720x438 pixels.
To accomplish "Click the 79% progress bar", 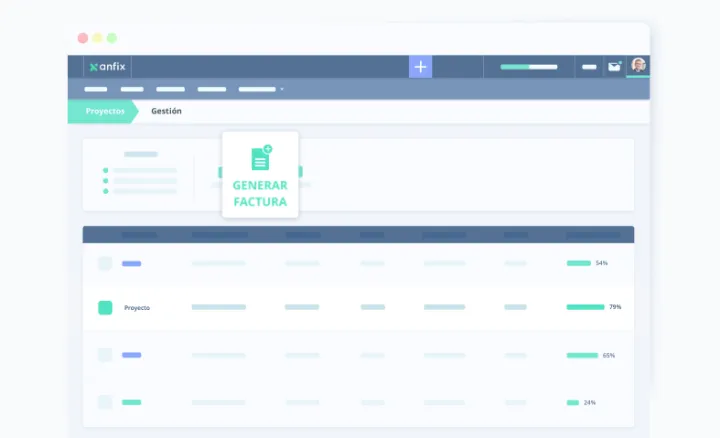I will click(585, 307).
